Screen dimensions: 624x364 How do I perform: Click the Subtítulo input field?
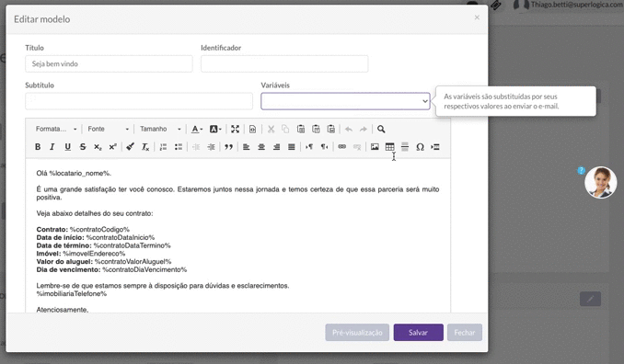pos(139,101)
